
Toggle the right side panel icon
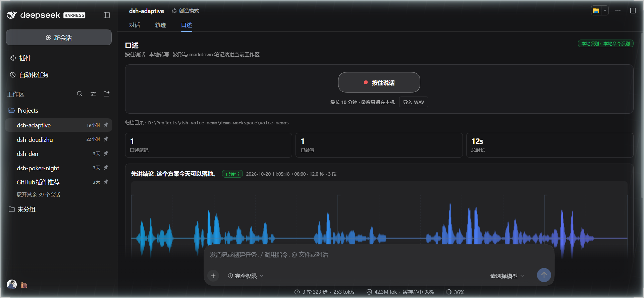[633, 11]
